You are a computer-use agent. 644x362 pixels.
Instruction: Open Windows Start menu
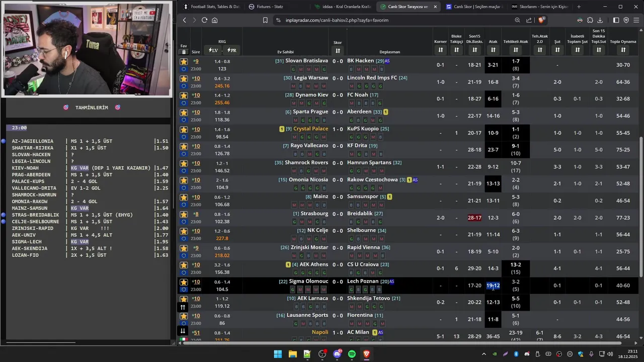pyautogui.click(x=278, y=354)
